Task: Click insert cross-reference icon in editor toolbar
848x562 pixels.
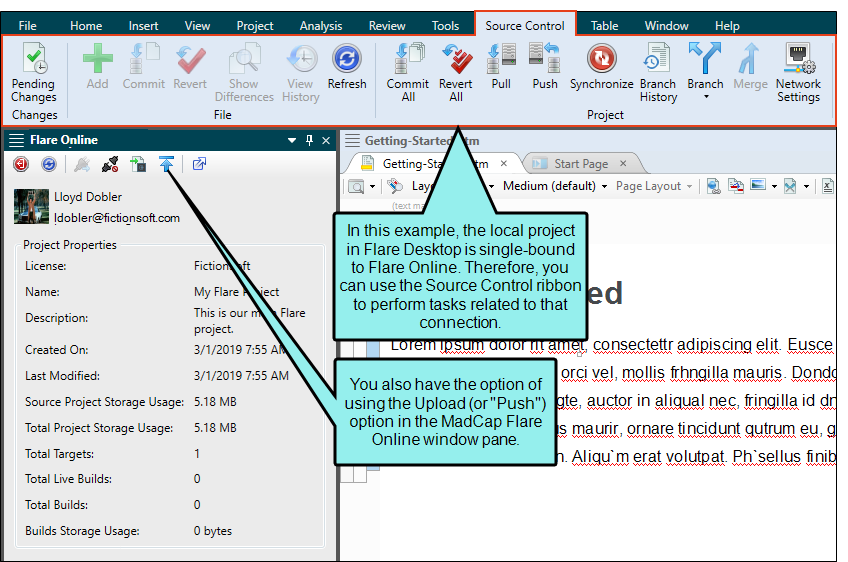Action: 736,186
